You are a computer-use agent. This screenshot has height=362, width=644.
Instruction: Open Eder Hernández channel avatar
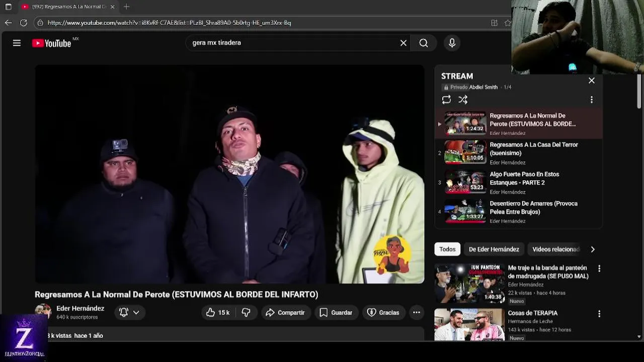(x=43, y=311)
